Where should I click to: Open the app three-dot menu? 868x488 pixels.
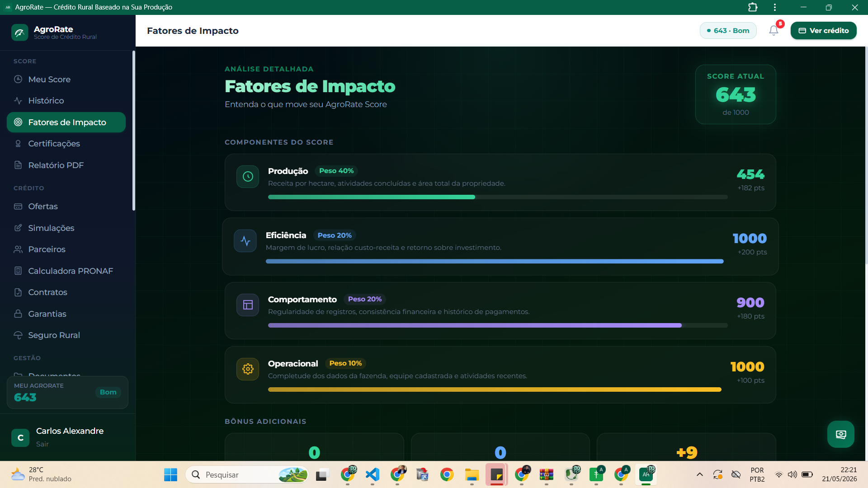click(x=775, y=7)
